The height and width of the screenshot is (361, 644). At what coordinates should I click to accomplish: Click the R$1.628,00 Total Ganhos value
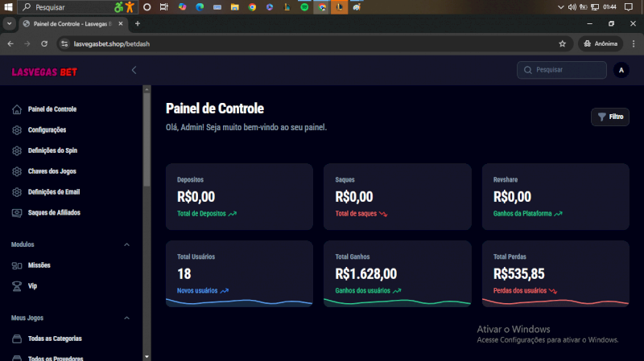[366, 273]
